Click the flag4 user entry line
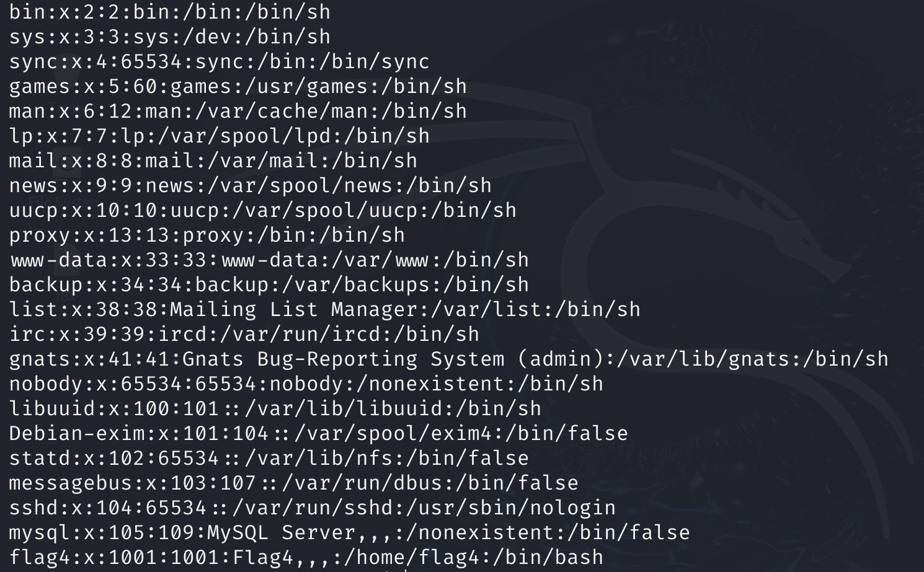 pos(306,557)
